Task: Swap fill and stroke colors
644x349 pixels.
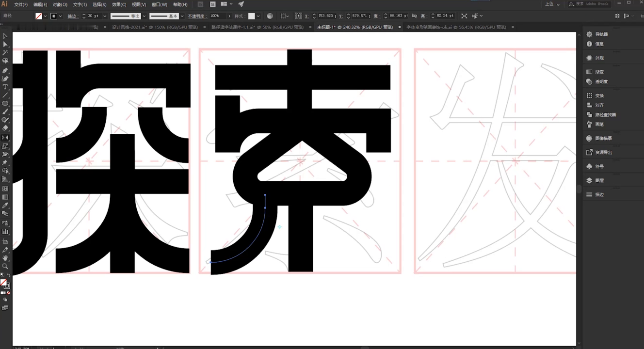Action: 8,276
